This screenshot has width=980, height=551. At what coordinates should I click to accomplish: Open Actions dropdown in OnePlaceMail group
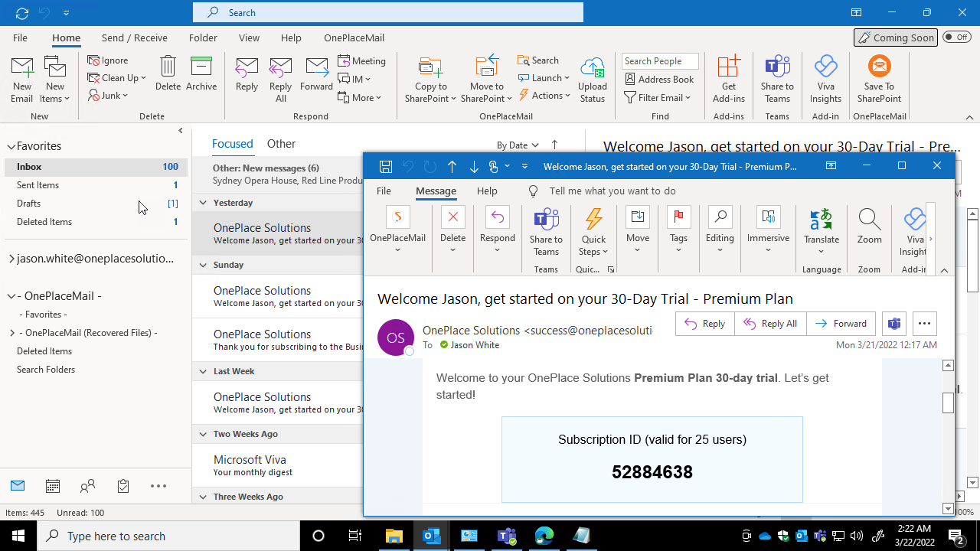544,96
